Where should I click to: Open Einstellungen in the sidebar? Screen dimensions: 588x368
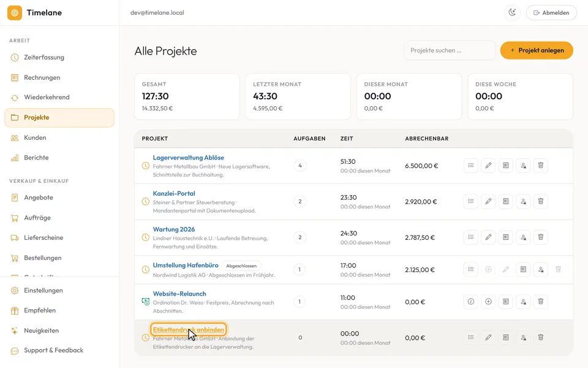point(59,290)
